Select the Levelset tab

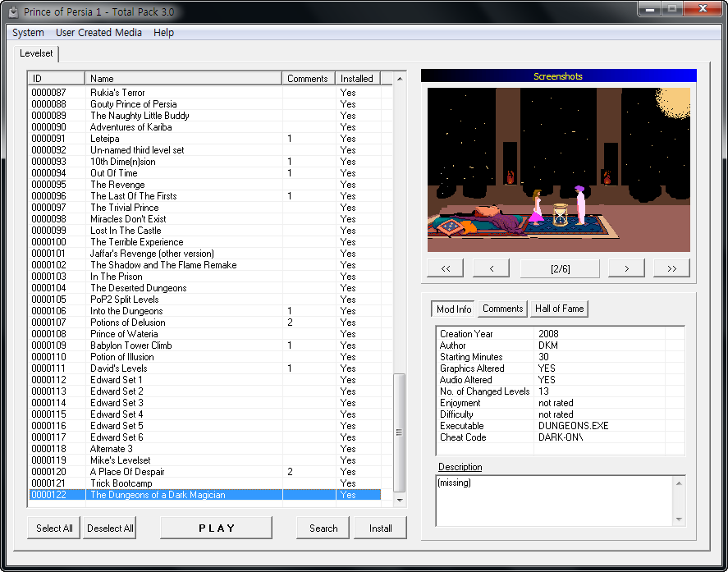pyautogui.click(x=36, y=53)
